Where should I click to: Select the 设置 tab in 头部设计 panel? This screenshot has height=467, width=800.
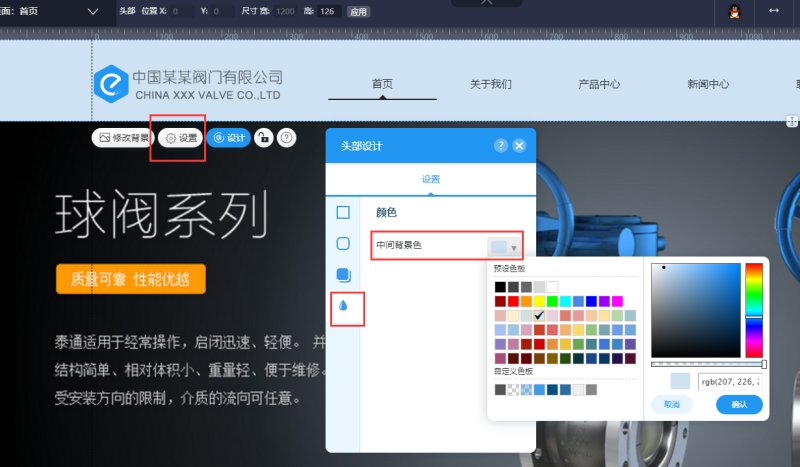click(x=431, y=179)
